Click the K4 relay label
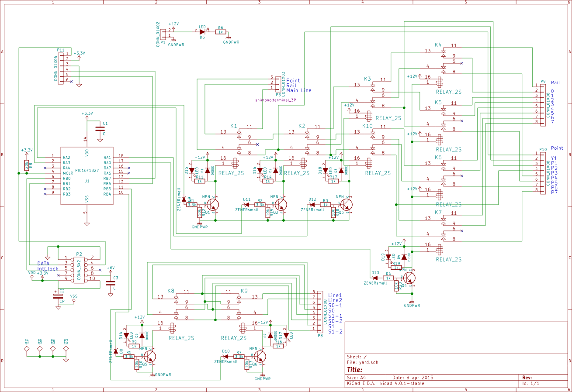 (x=438, y=45)
